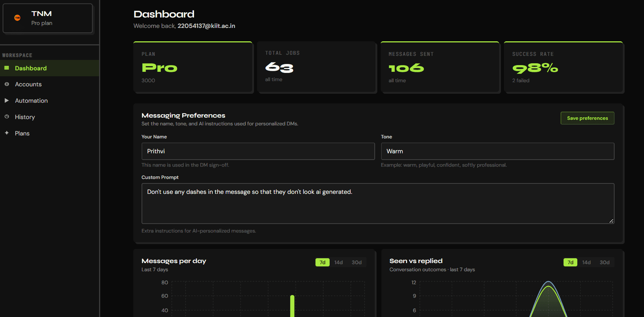
Task: Click the Success Rate 98% value
Action: point(535,68)
